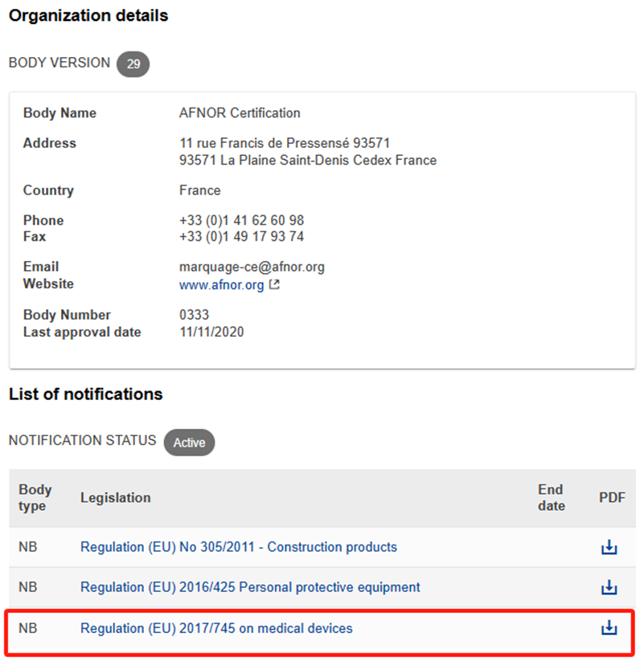Image resolution: width=644 pixels, height=658 pixels.
Task: Click the Fax field label
Action: pos(35,237)
